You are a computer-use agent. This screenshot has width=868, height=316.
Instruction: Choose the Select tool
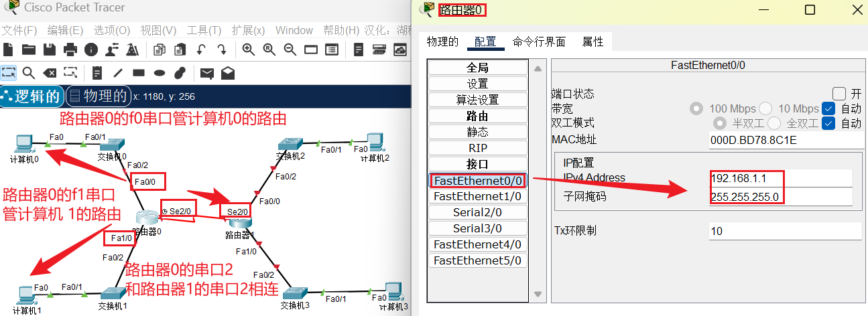(8, 72)
